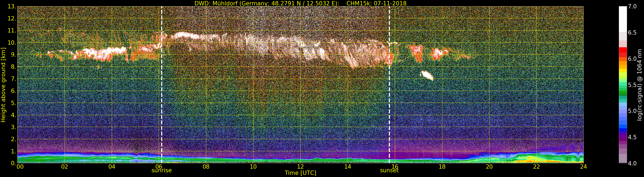The height and width of the screenshot is (177, 644).
Task: Select the '1.' tick on the height axis
Action: pos(13,151)
